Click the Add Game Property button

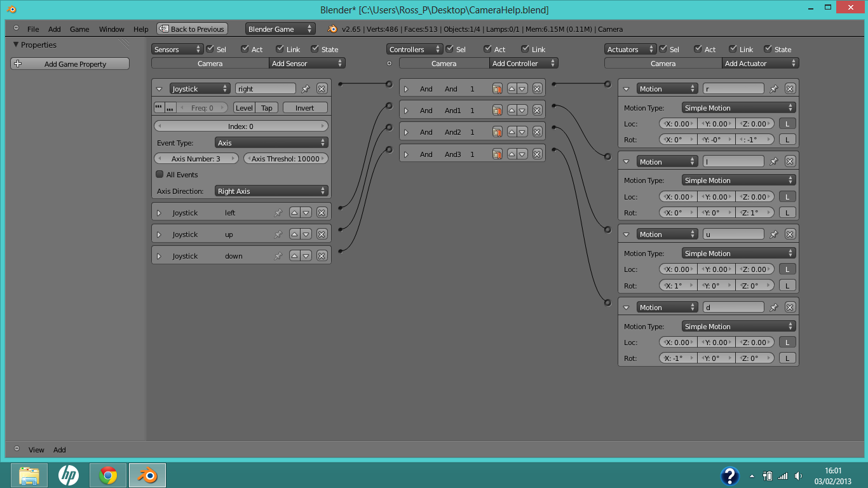pyautogui.click(x=70, y=64)
